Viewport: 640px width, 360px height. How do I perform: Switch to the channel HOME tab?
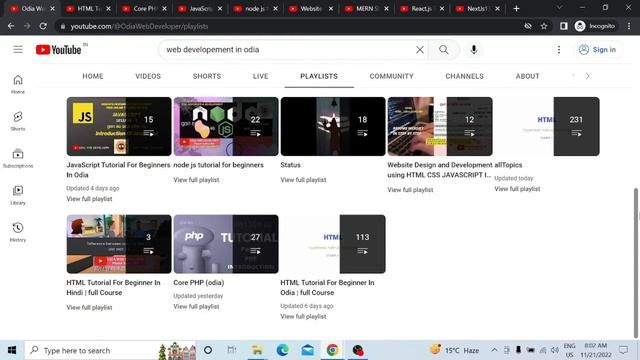(x=93, y=76)
